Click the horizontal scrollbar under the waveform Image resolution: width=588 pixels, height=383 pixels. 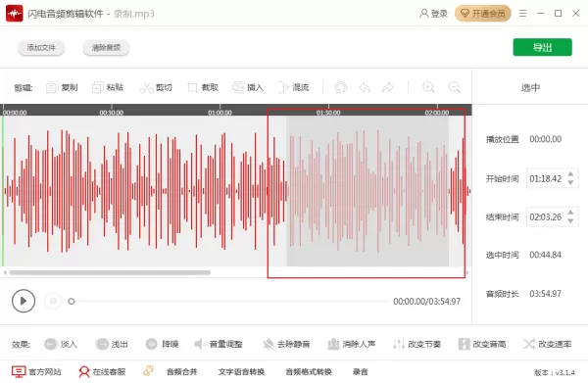[110, 272]
